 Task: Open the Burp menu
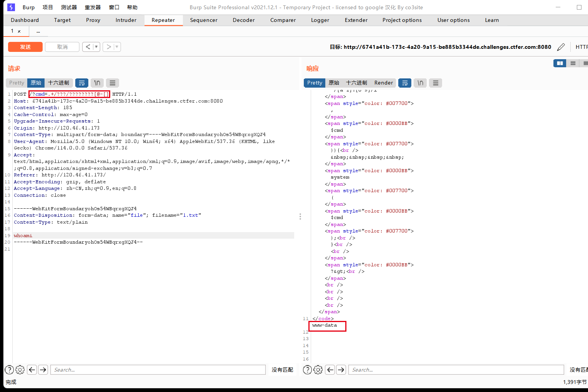point(28,7)
